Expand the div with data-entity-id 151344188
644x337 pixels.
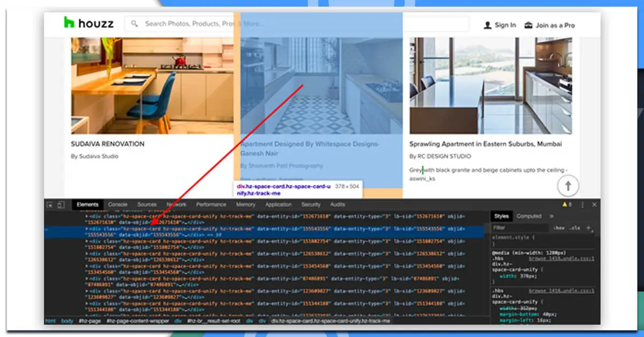coord(87,303)
